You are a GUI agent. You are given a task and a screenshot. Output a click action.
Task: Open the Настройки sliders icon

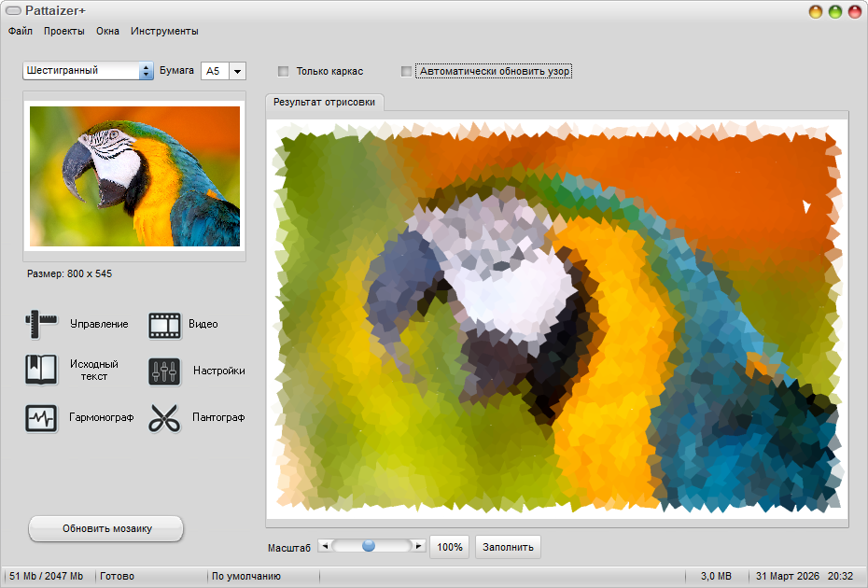coord(164,371)
